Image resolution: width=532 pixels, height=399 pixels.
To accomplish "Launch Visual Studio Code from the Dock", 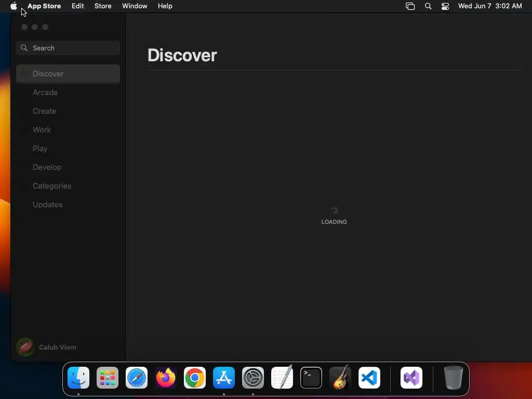I will pyautogui.click(x=369, y=378).
